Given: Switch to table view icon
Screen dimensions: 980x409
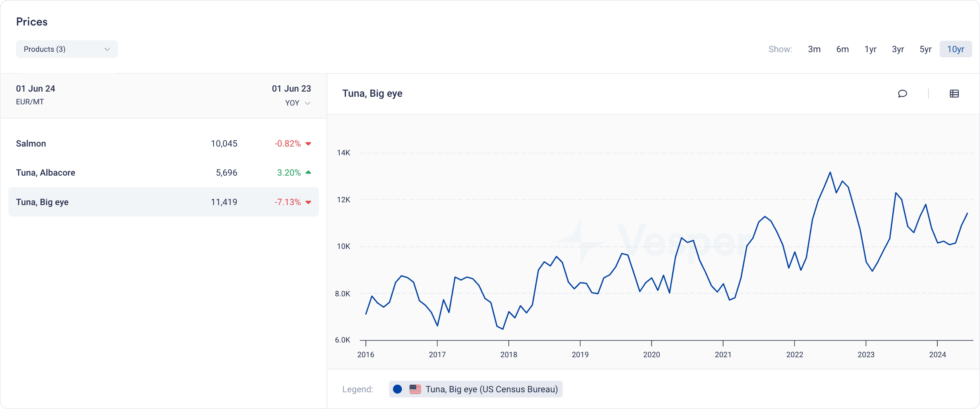Looking at the screenshot, I should point(954,94).
